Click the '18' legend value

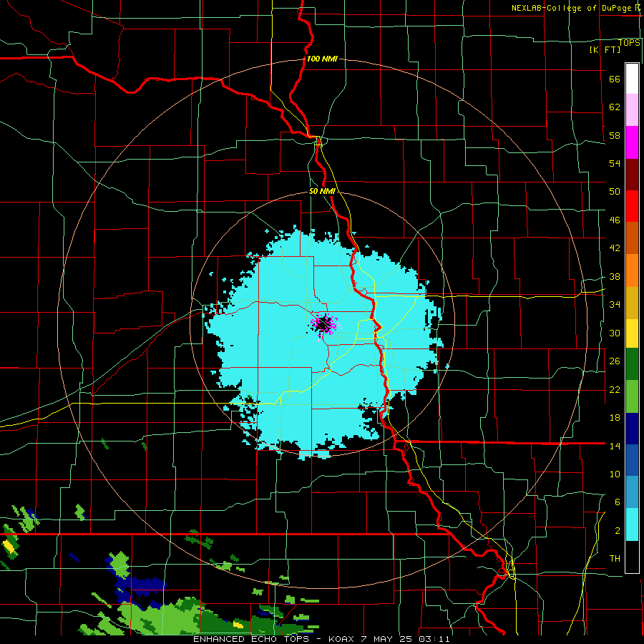coord(615,418)
